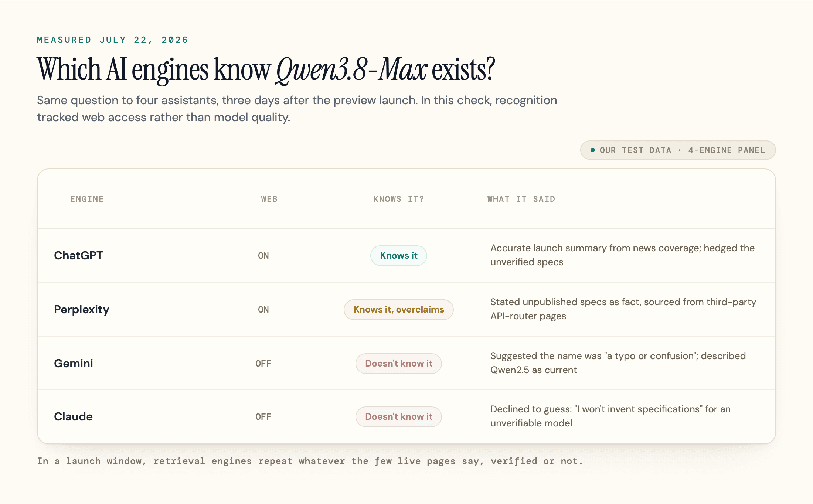Click the 'KNOWS IT?' column header

(399, 199)
